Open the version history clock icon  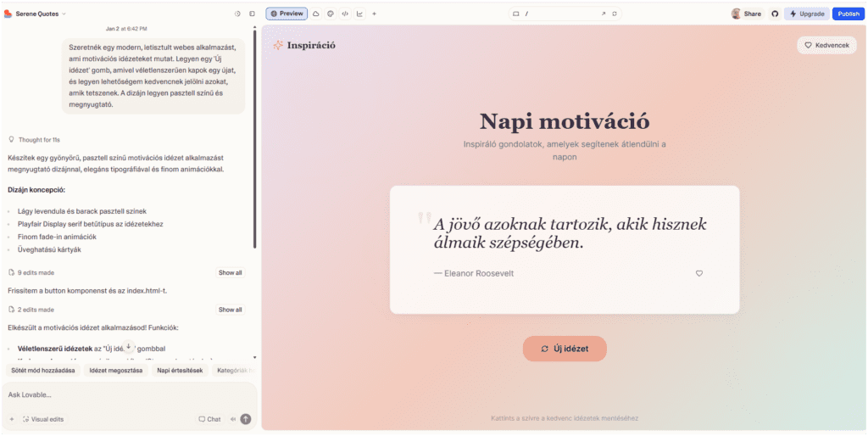(237, 14)
